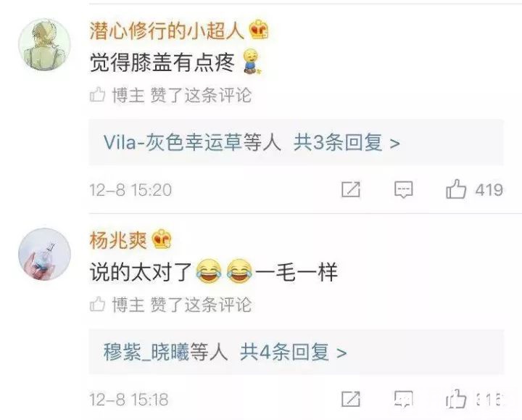View 杨兆爽's avatar picture
The image size is (522, 420).
pos(45,254)
